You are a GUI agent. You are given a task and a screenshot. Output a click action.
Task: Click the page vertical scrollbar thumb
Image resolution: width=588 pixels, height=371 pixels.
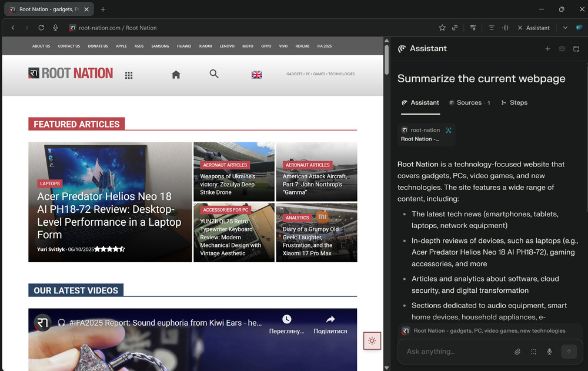click(387, 60)
